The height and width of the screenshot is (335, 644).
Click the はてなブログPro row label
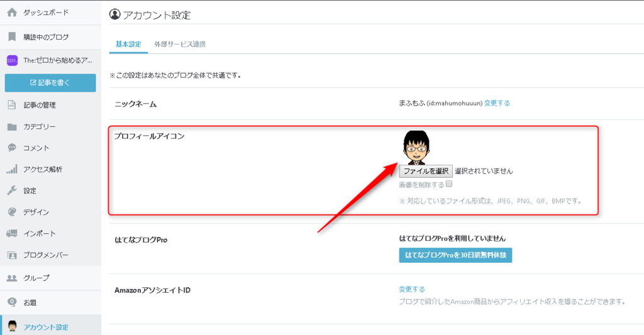point(141,239)
